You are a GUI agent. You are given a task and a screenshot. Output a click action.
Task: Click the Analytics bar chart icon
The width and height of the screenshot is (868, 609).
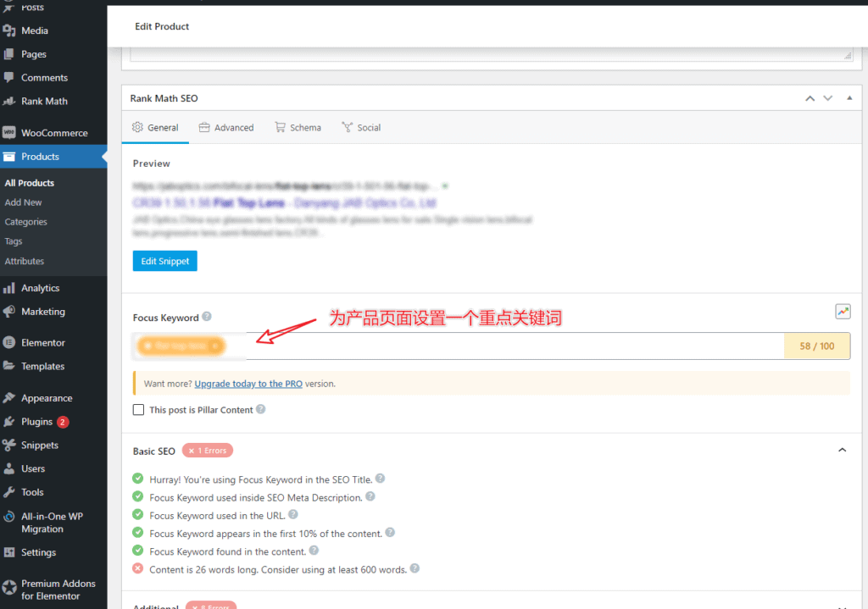click(8, 288)
